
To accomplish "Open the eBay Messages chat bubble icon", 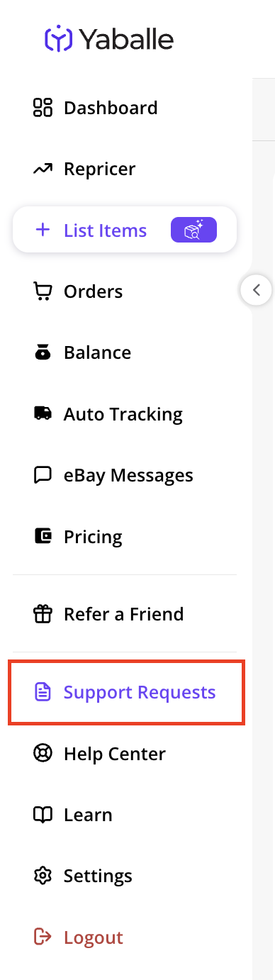I will [x=43, y=475].
